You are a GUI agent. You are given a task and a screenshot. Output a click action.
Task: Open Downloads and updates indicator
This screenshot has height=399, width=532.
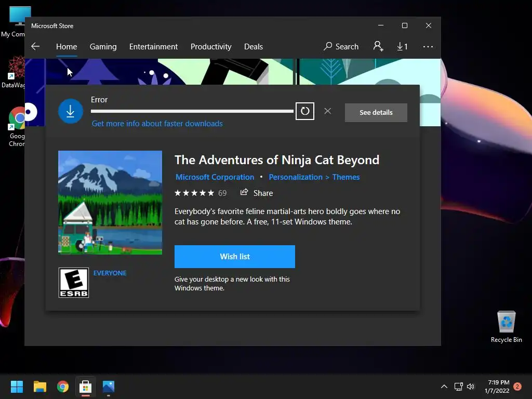402,46
